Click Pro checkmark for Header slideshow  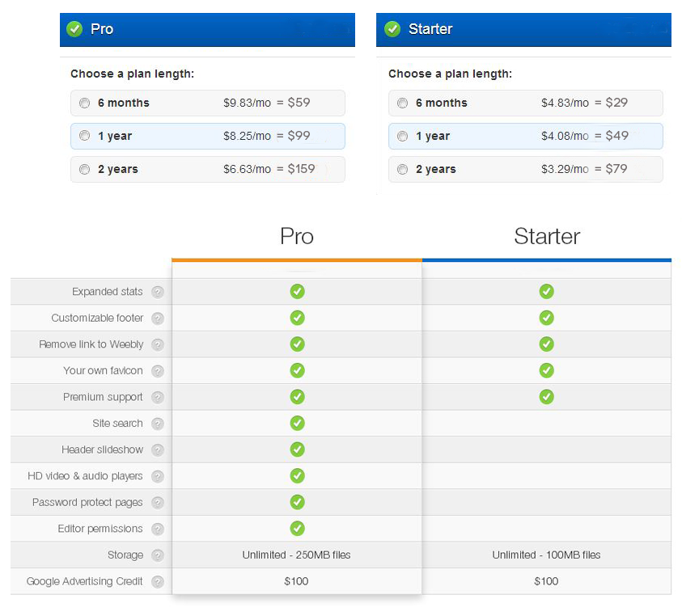click(298, 449)
